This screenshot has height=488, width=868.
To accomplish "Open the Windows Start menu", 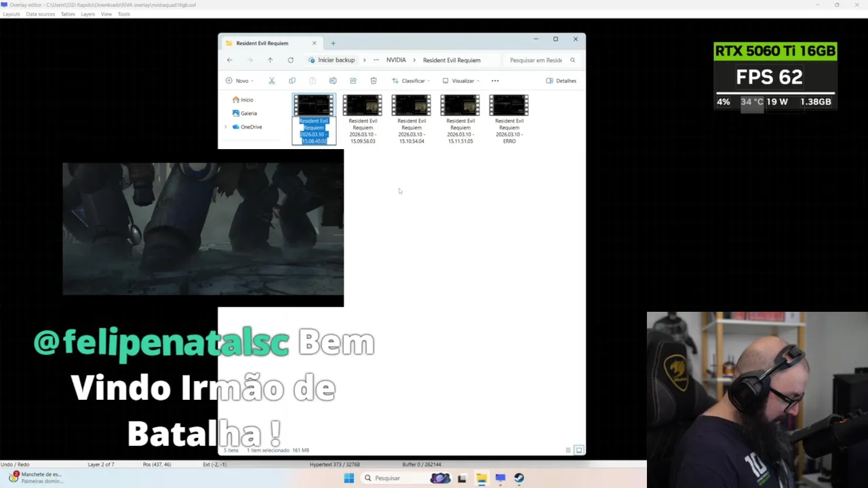I will (x=349, y=478).
